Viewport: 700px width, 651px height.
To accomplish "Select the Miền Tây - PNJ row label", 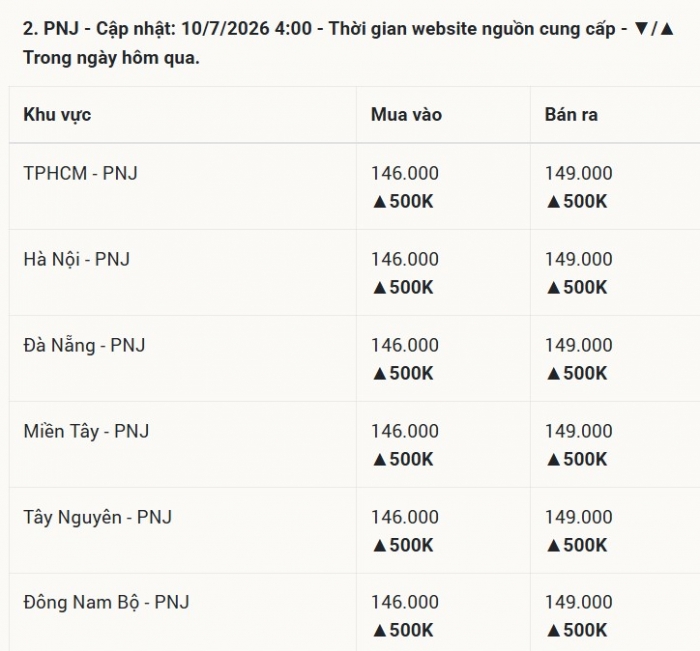I will (x=86, y=431).
